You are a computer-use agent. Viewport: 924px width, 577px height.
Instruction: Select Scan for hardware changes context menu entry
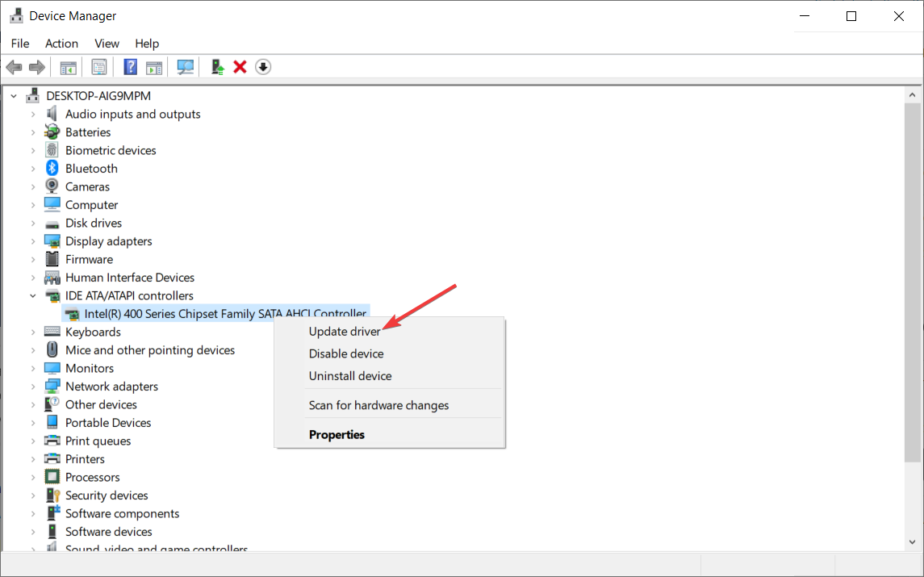tap(390, 405)
